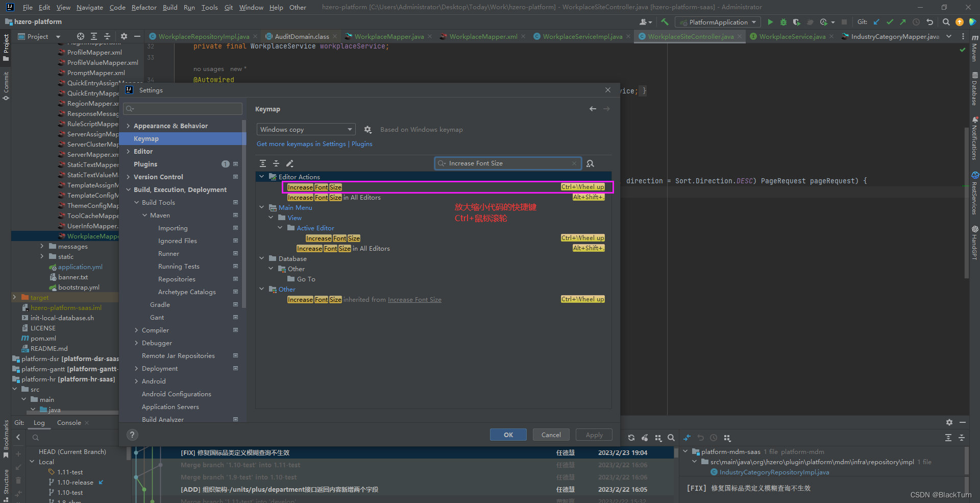
Task: Click refresh icon in Git log toolbar
Action: pos(631,438)
